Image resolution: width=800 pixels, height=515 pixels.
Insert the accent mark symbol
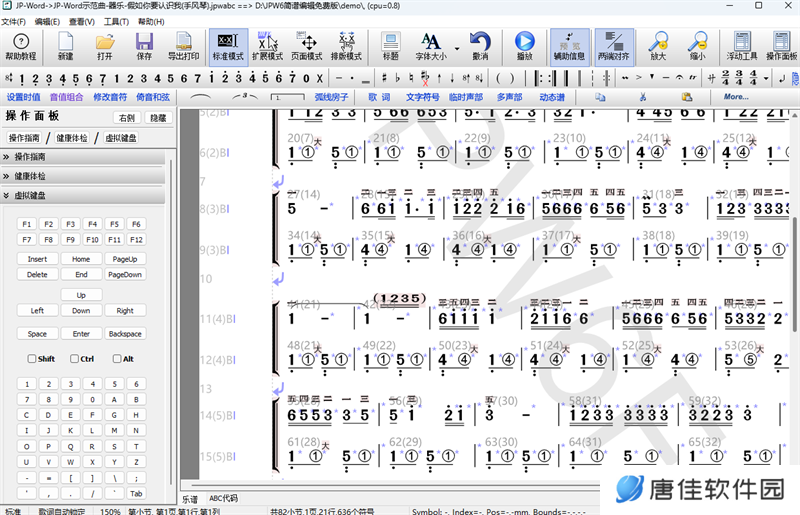coord(638,78)
